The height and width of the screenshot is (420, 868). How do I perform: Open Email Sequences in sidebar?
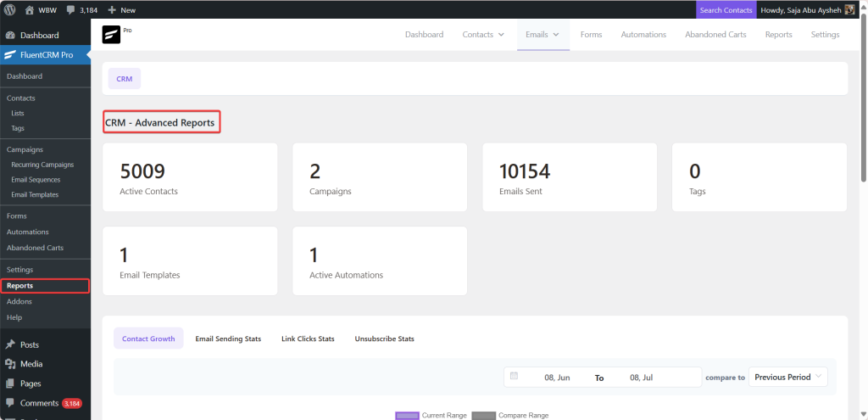(36, 180)
